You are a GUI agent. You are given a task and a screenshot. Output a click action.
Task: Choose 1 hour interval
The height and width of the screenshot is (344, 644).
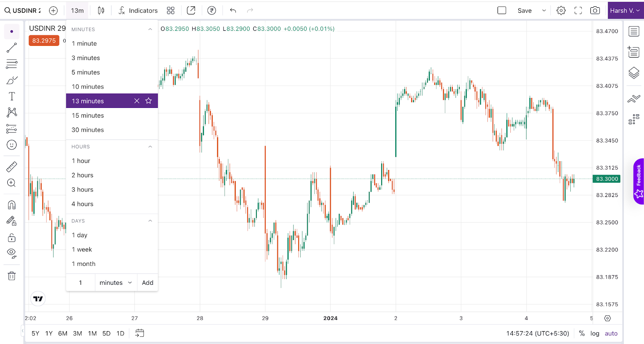tap(112, 161)
